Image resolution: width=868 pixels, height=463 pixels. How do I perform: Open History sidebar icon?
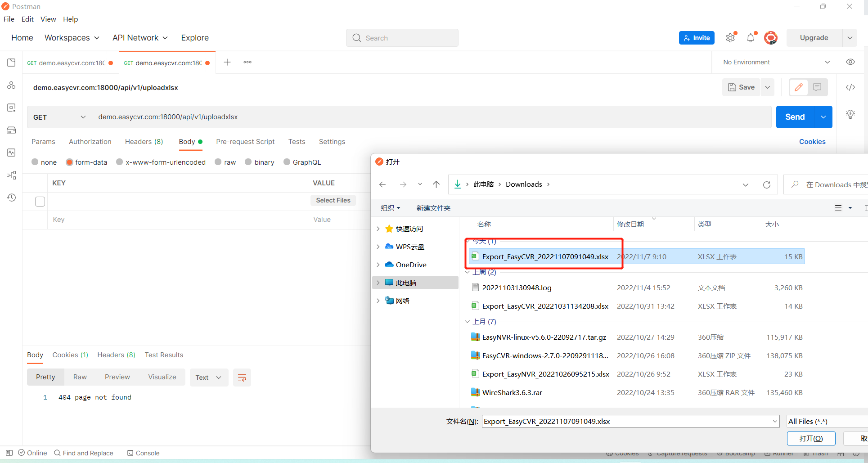(x=11, y=198)
